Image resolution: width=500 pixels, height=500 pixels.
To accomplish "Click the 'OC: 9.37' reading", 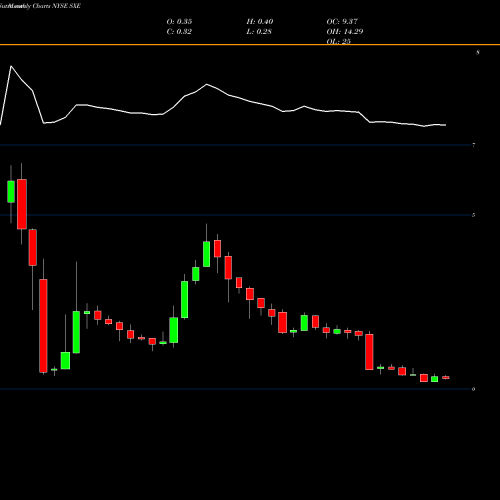I will coord(342,22).
